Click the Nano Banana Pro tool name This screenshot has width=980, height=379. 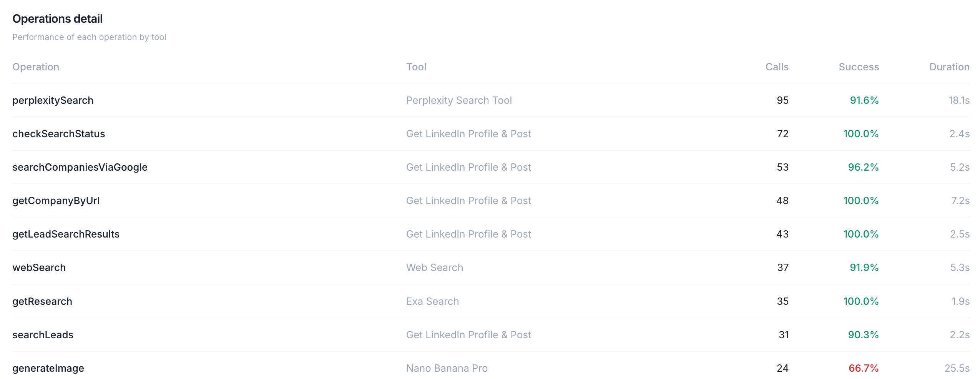[447, 368]
